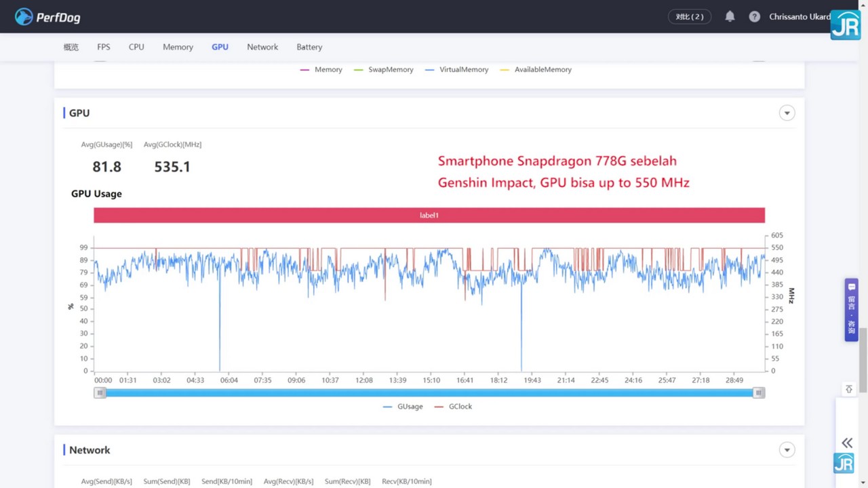Click the red label1 bar
This screenshot has width=868, height=488.
pos(429,216)
